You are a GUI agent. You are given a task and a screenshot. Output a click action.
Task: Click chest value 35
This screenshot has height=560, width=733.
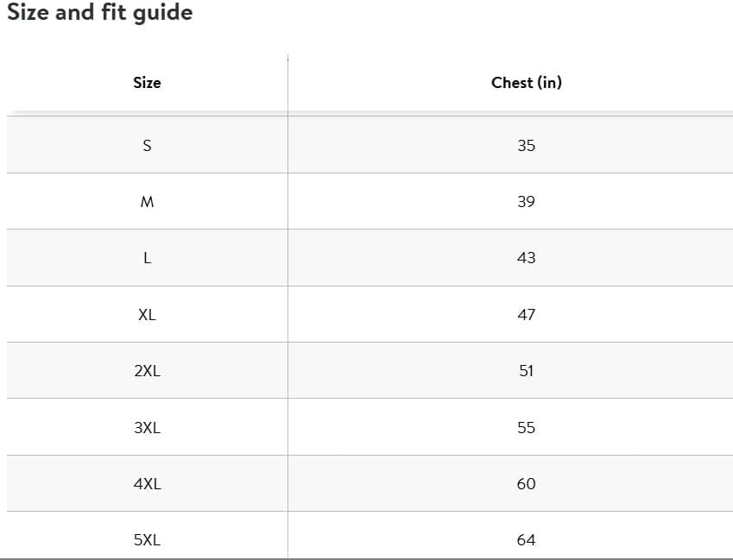(x=526, y=146)
